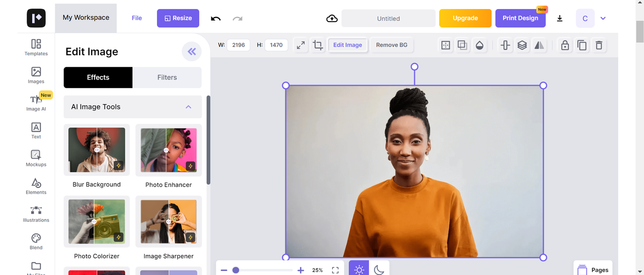The image size is (644, 275).
Task: Open the Image AI tool
Action: [36, 103]
